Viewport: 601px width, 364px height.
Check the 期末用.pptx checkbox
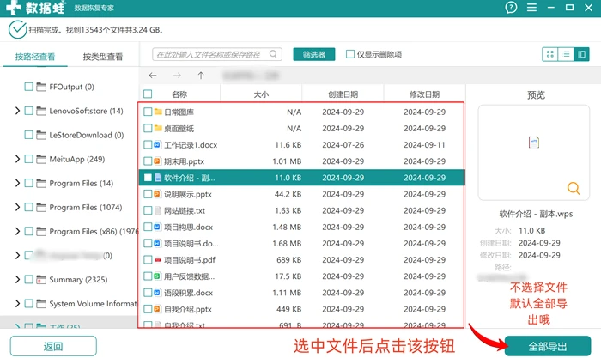pyautogui.click(x=148, y=161)
